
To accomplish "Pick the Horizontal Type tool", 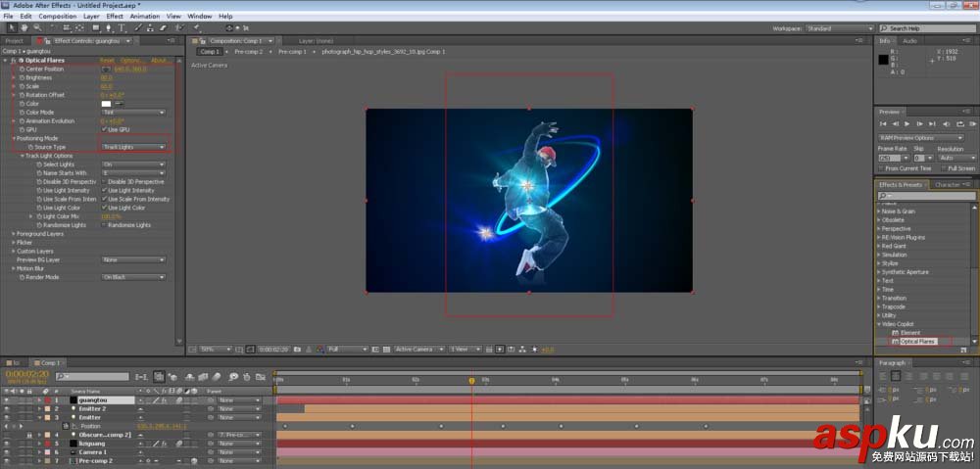I will pos(122,28).
